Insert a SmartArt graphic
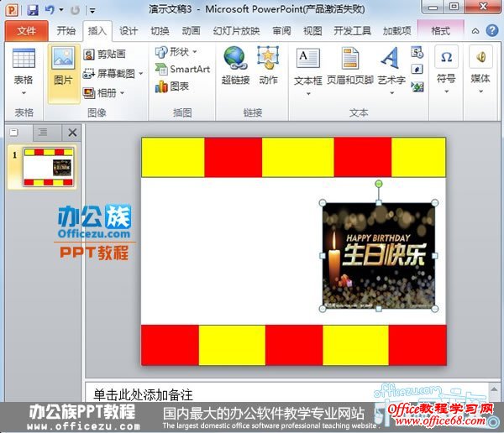This screenshot has height=433, width=504. 182,69
